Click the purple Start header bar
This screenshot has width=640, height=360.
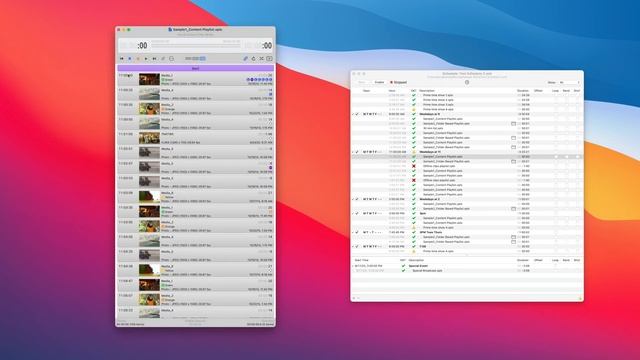(x=196, y=68)
